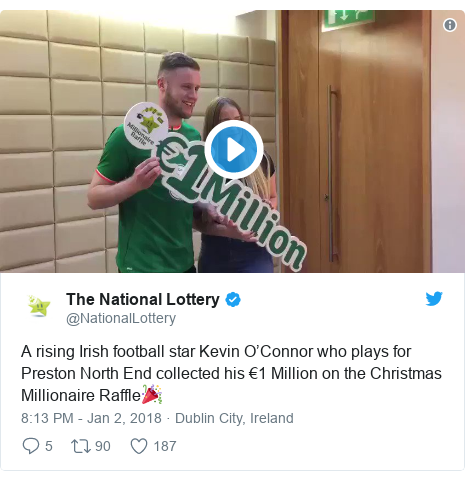Click the party popper emoji in tweet
The image size is (465, 480).
[x=152, y=394]
